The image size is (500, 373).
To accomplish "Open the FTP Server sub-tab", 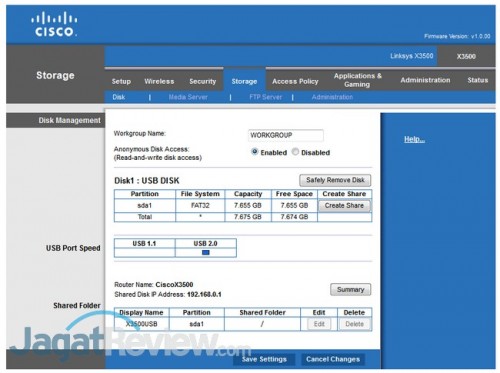I will click(x=265, y=97).
